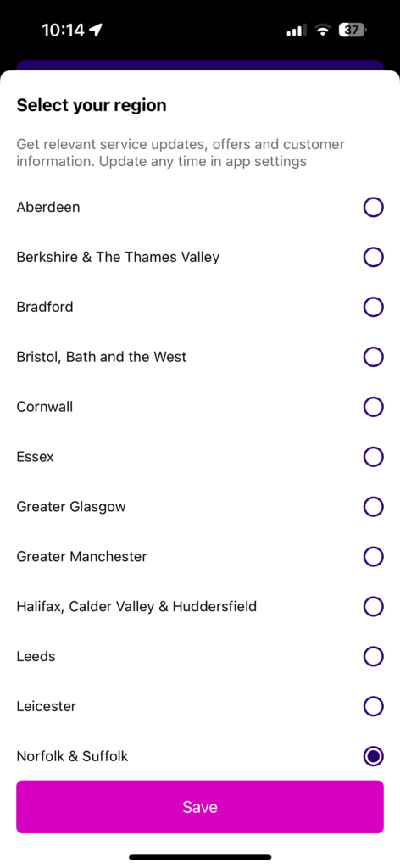Tap the Greater Manchester text label
This screenshot has height=868, width=400.
click(x=82, y=556)
